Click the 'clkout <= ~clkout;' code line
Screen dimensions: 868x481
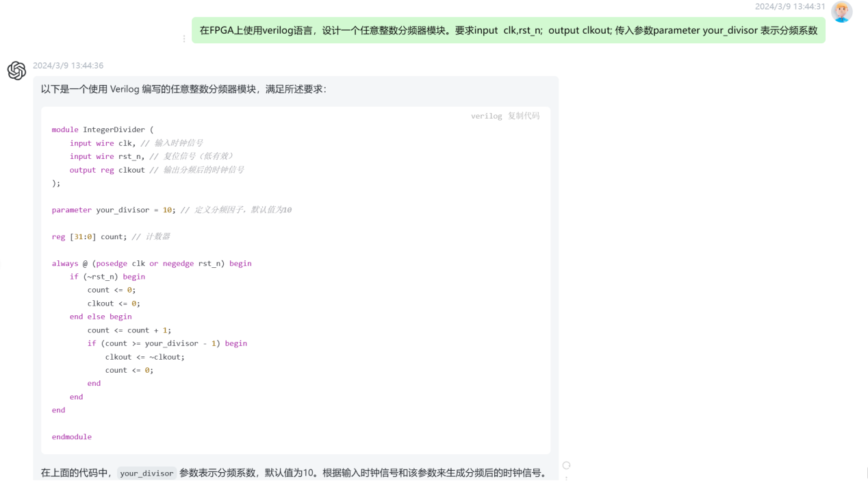click(x=144, y=356)
